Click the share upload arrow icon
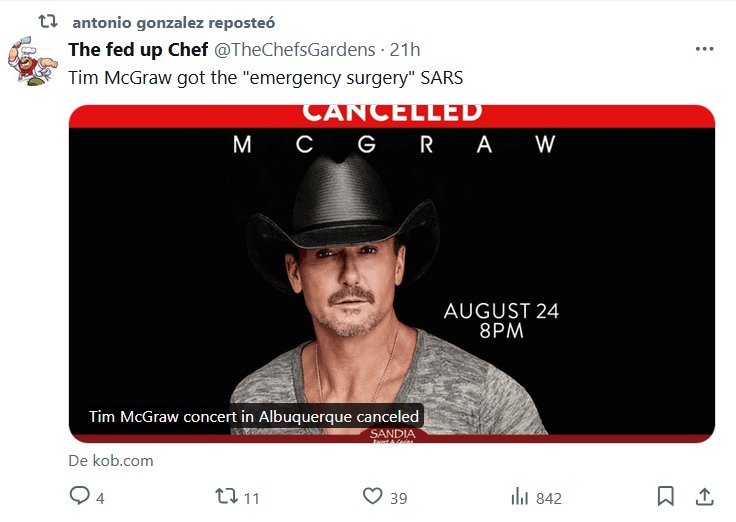 coord(704,497)
